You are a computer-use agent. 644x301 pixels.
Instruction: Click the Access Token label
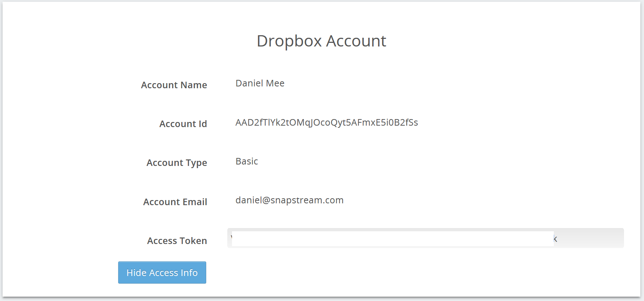(177, 241)
